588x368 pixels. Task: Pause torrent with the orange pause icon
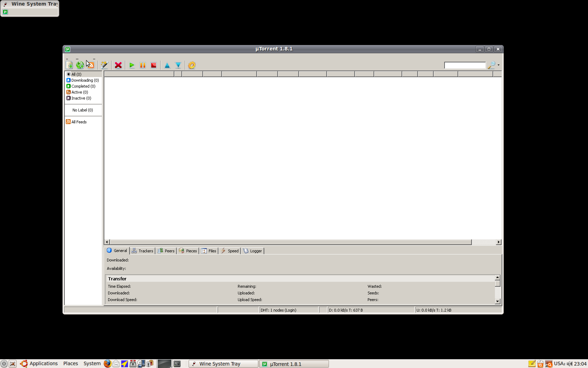pos(143,65)
